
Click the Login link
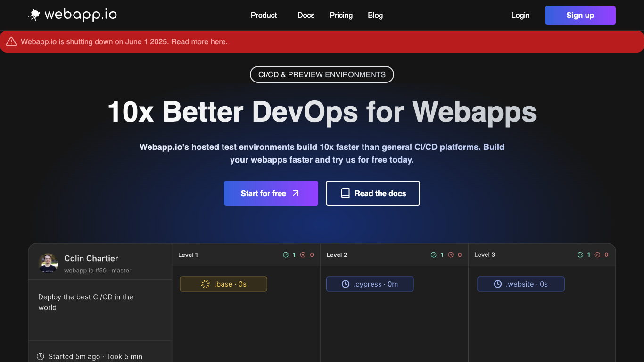point(520,16)
